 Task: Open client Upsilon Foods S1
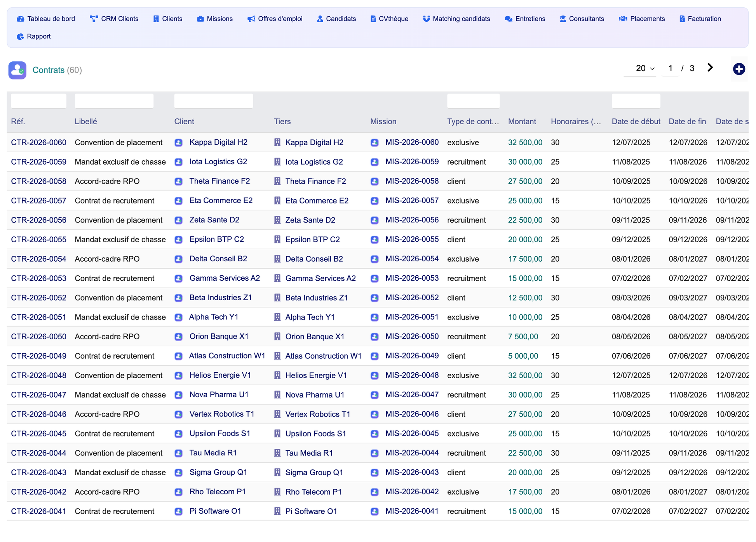click(x=220, y=434)
